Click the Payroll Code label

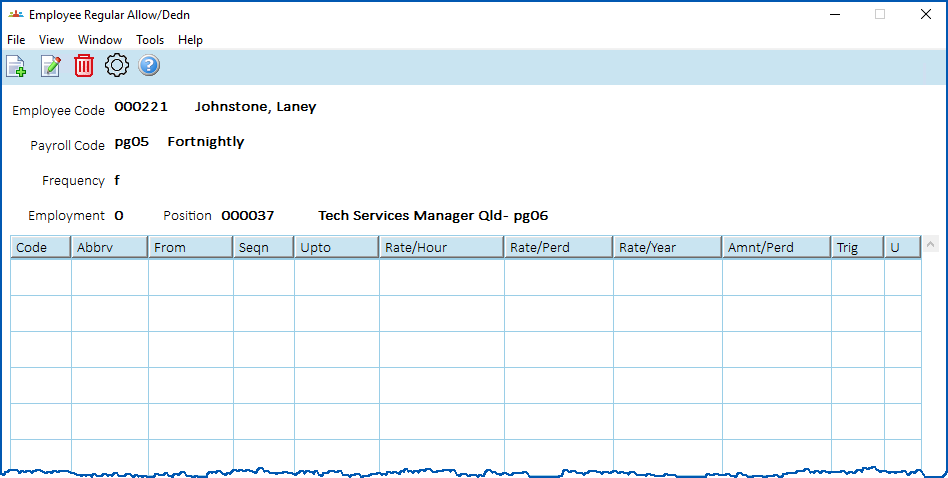(68, 146)
